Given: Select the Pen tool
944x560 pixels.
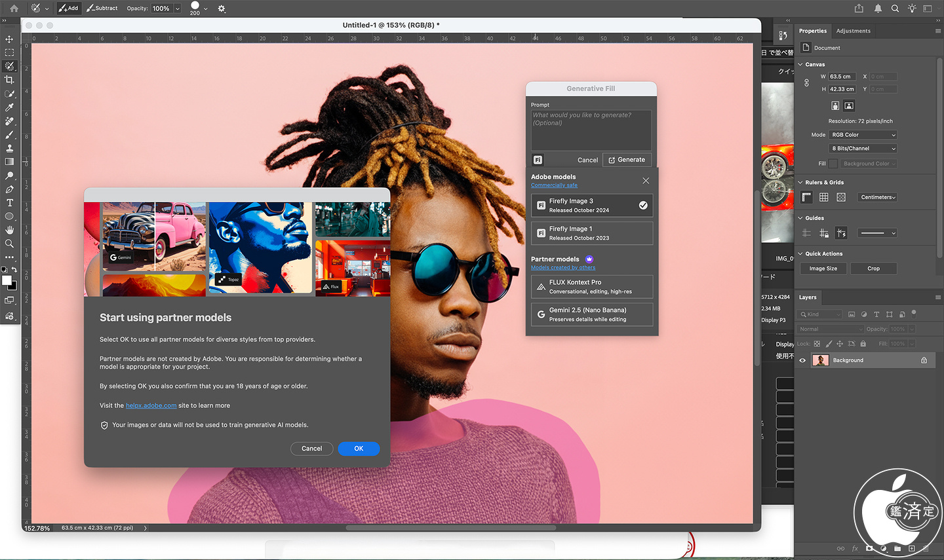Looking at the screenshot, I should click(x=9, y=189).
